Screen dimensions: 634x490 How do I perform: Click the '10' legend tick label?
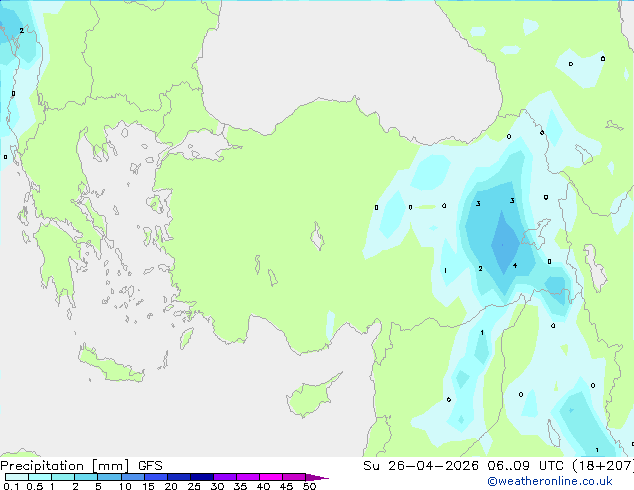coord(125,486)
